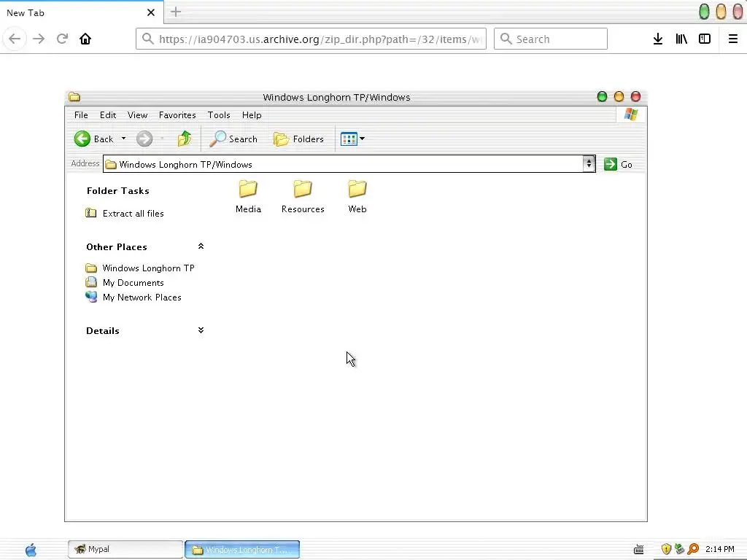
Task: Go to the browser home page icon
Action: click(x=85, y=39)
